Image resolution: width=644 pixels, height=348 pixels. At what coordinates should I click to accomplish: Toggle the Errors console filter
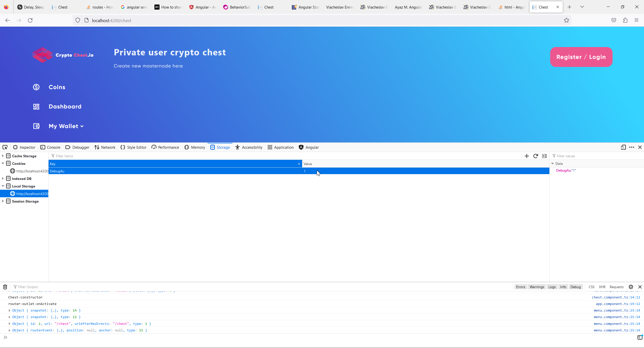coord(520,287)
